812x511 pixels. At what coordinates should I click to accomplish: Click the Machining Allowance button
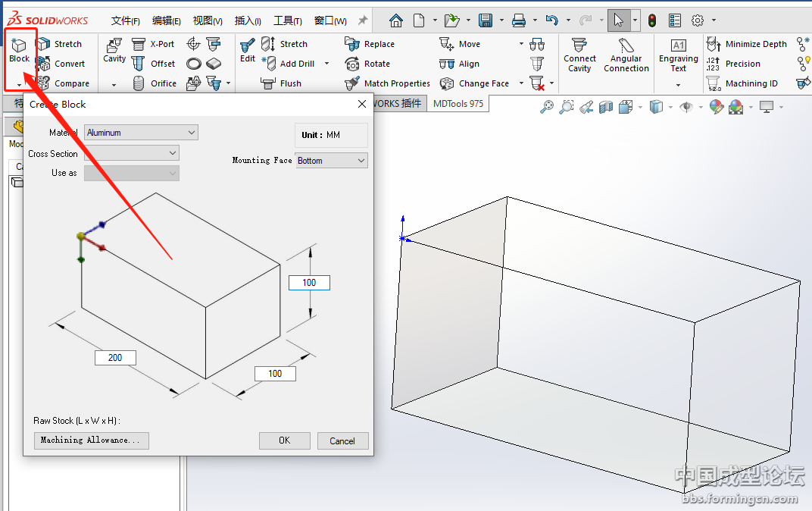pyautogui.click(x=91, y=440)
